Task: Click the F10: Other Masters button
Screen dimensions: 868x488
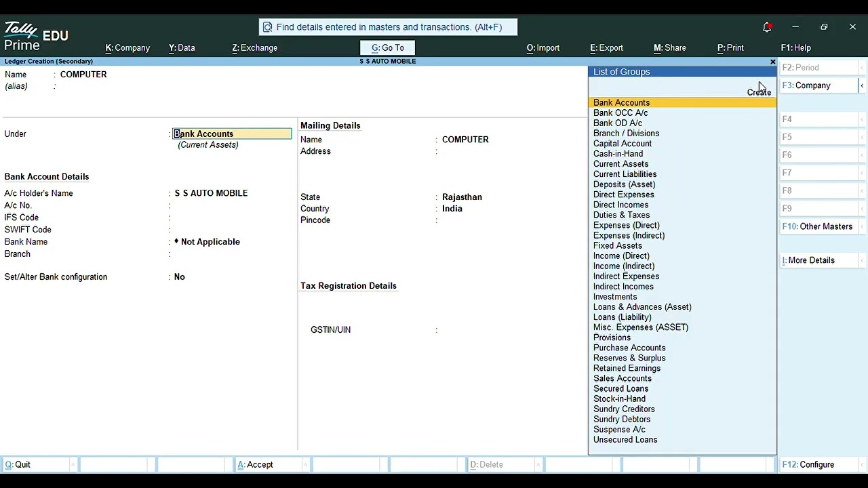Action: (x=819, y=226)
